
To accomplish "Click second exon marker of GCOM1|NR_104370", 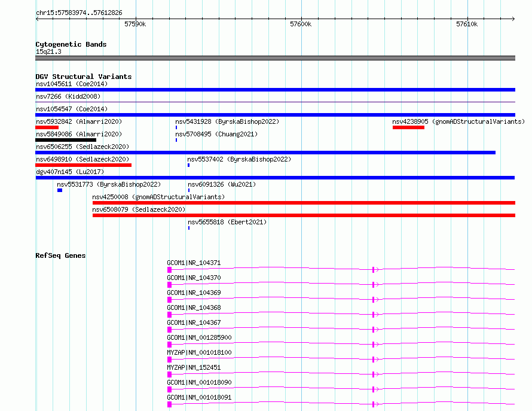I will click(x=373, y=285).
